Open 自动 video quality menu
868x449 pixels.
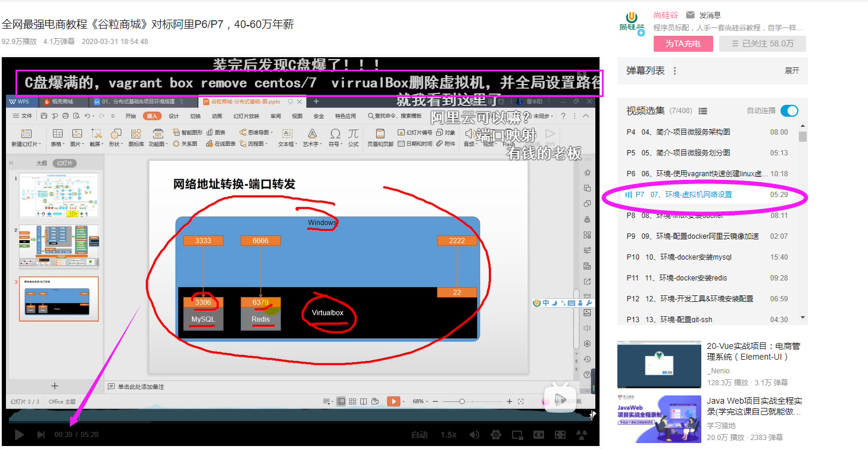coord(419,435)
